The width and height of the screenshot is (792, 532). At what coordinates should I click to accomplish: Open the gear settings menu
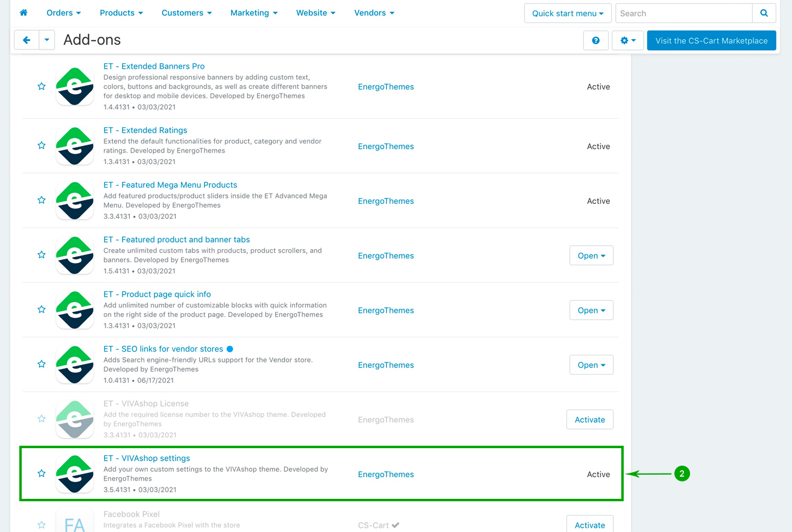click(x=627, y=40)
